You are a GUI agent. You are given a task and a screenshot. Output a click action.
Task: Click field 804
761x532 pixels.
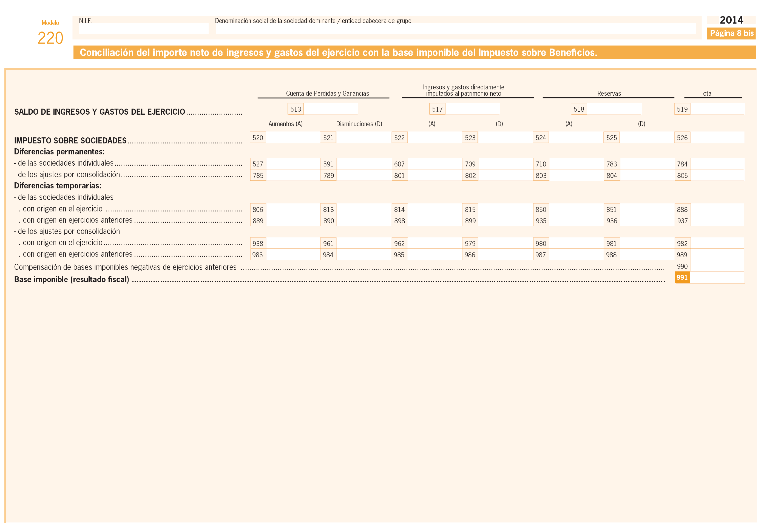[647, 175]
